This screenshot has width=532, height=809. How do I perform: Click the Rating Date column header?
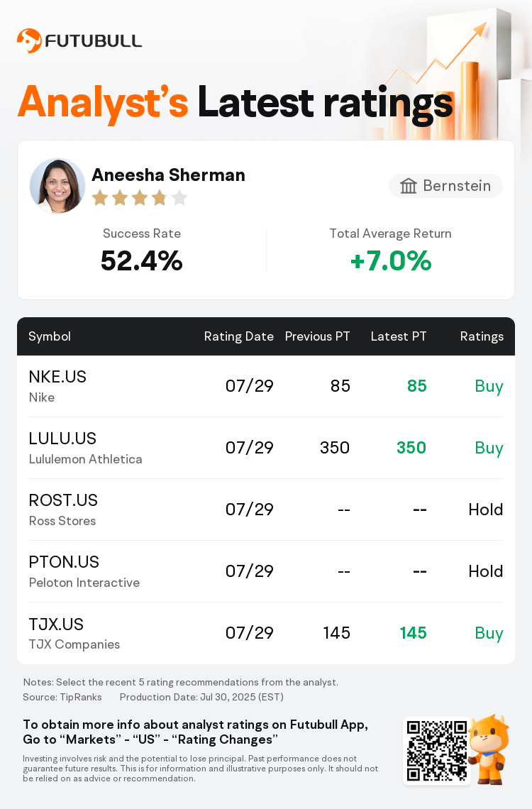point(238,336)
